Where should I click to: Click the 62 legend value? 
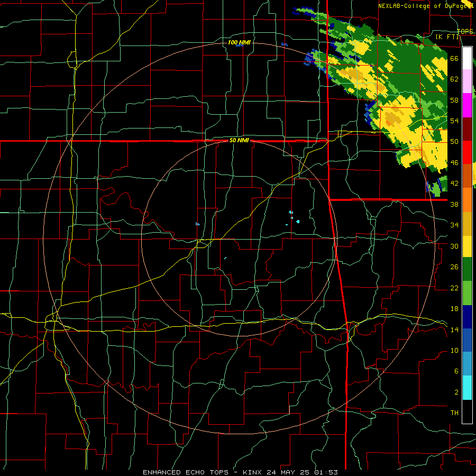coord(454,79)
